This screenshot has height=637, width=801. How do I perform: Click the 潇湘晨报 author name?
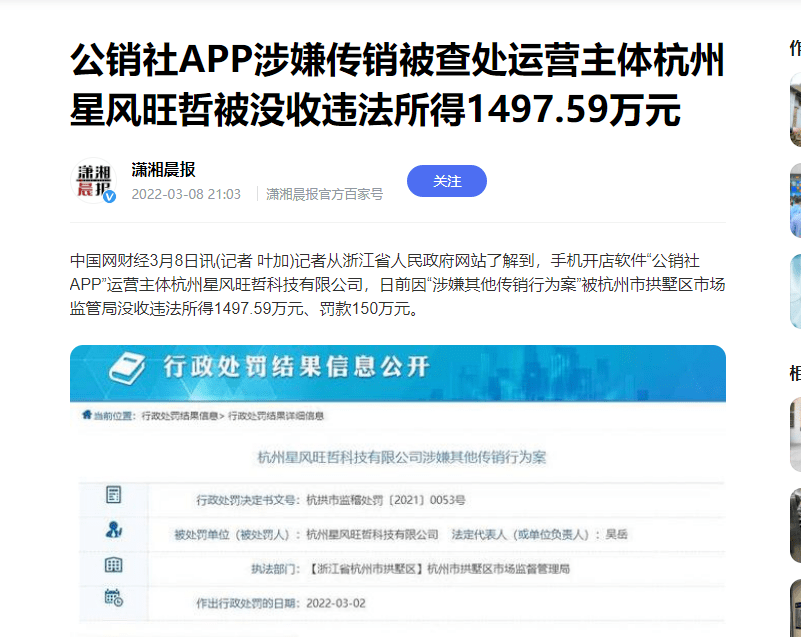click(163, 170)
